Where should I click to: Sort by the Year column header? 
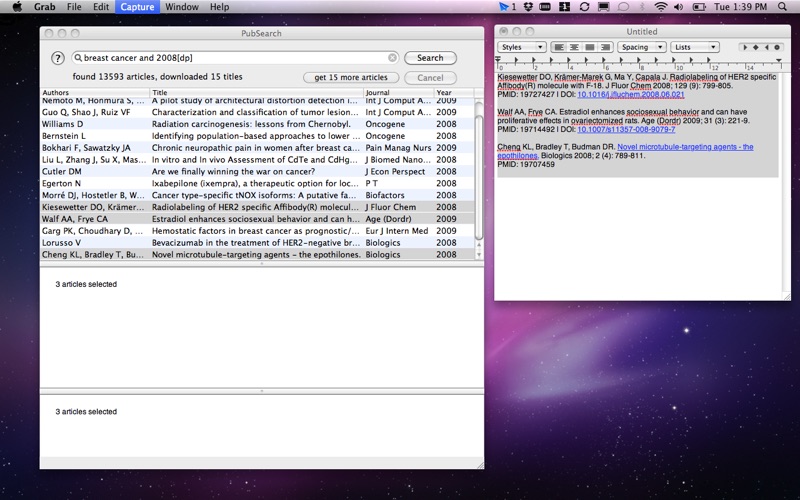(x=454, y=92)
